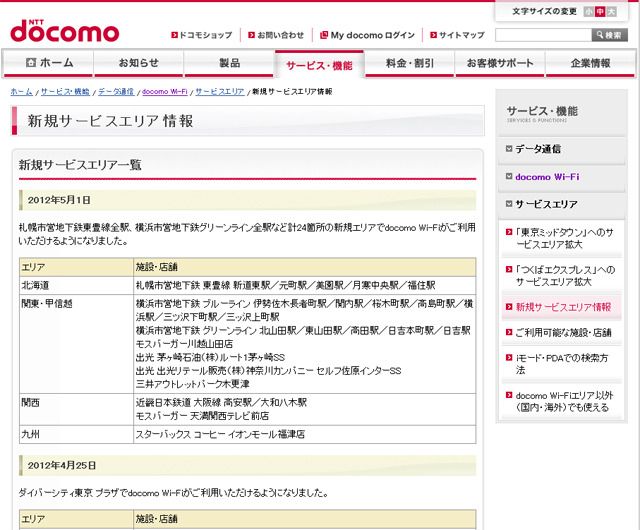The image size is (640, 530).
Task: Open docomo Wi-Fiエリア以外でも使える link
Action: click(564, 401)
